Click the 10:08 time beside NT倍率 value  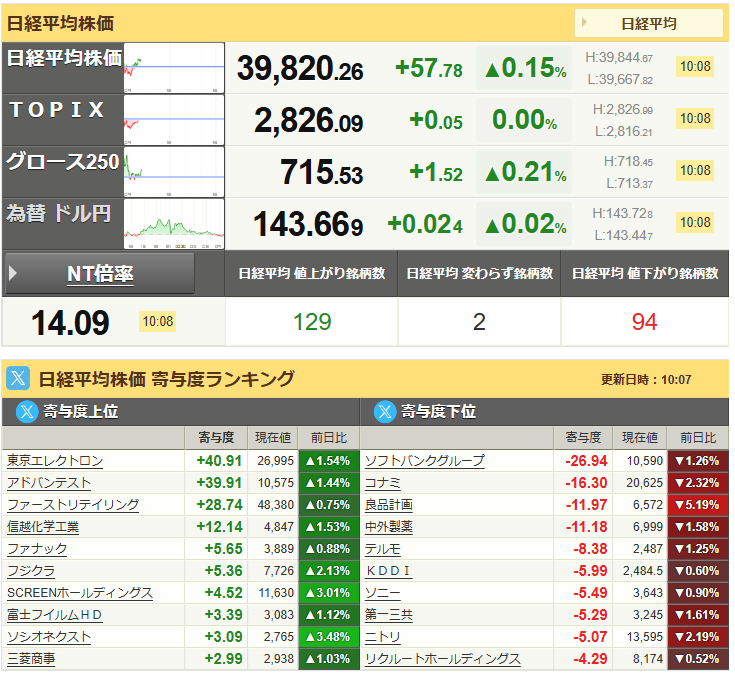click(158, 322)
